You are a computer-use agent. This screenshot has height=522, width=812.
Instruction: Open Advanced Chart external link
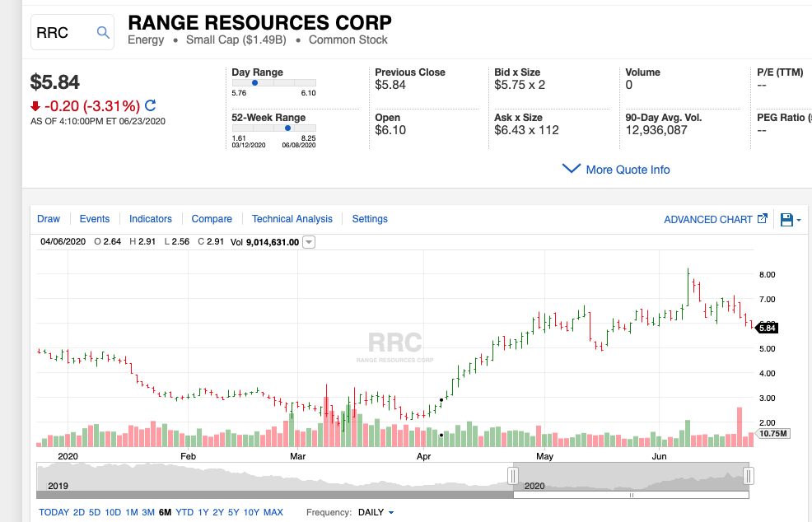tap(715, 220)
